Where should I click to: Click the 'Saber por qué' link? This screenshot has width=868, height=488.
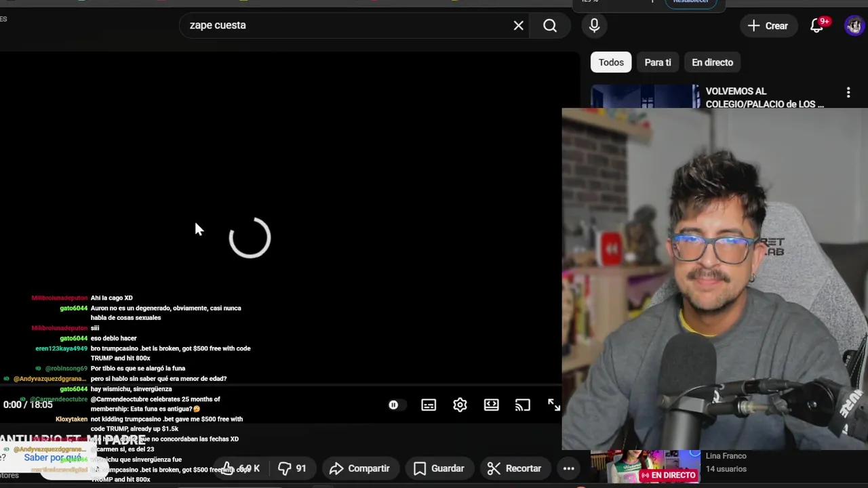[53, 457]
